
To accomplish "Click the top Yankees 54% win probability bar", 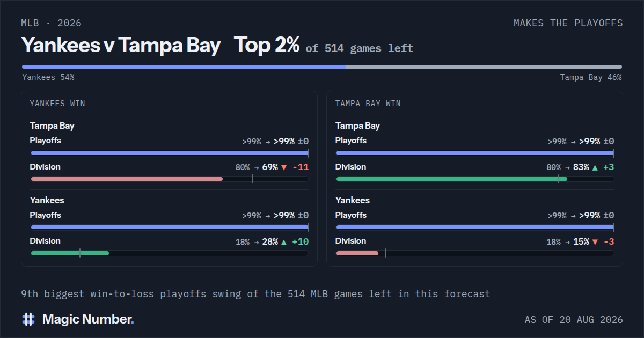I will 184,67.
